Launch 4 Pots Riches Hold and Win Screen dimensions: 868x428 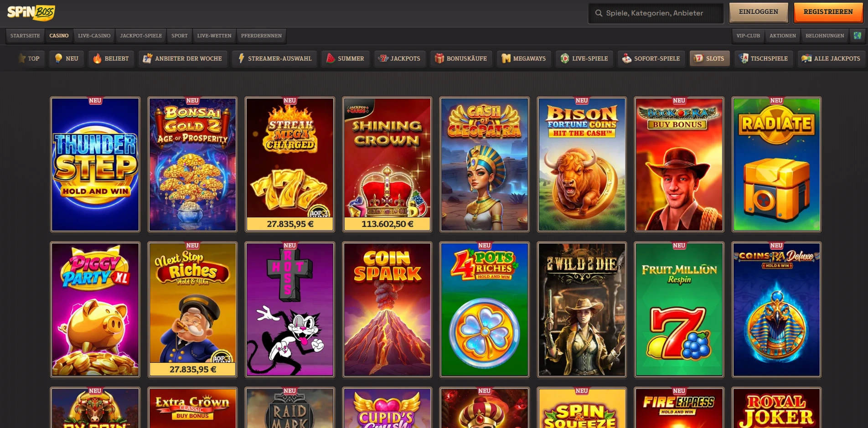(x=485, y=309)
